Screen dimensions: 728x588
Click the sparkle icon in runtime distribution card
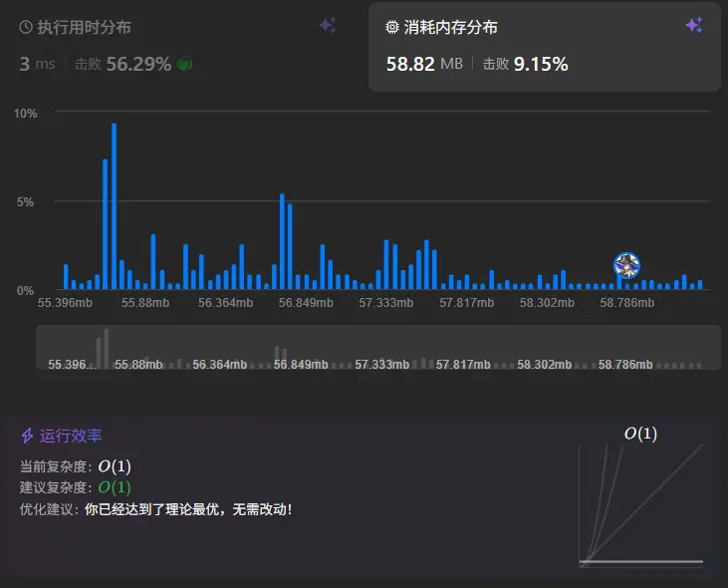tap(328, 26)
